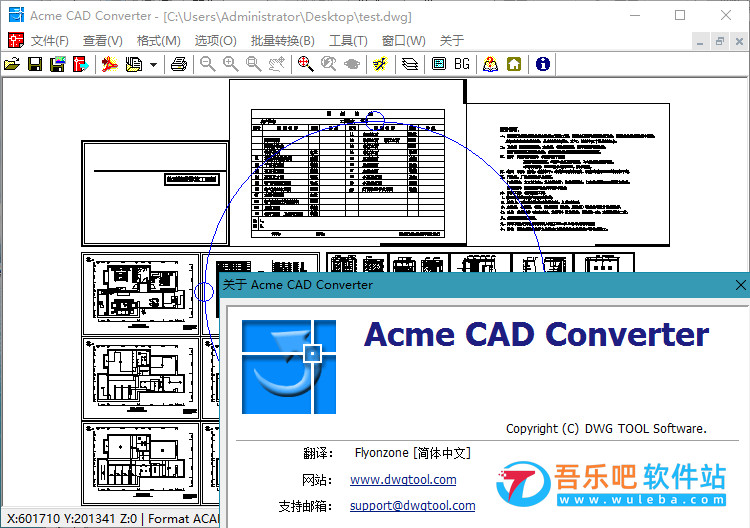Close the 关于 Acme CAD Converter dialog
Screen dimensions: 750x528
coord(740,285)
